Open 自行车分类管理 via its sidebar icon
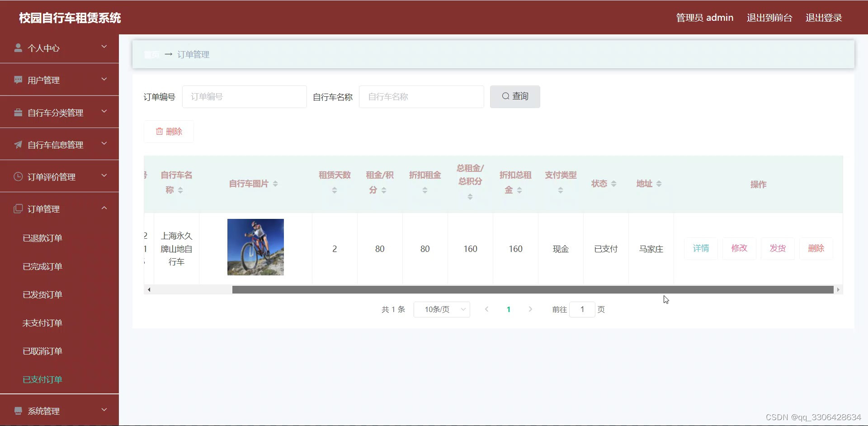 click(x=18, y=112)
